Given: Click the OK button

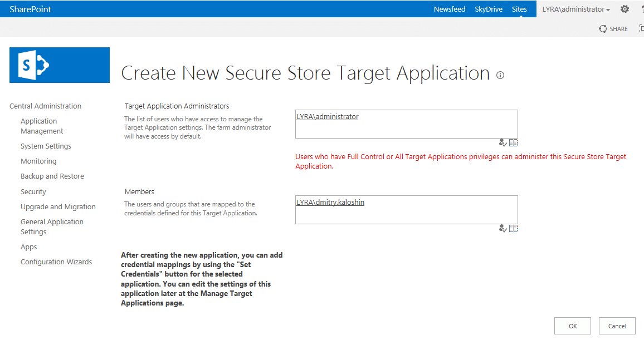Looking at the screenshot, I should [573, 326].
